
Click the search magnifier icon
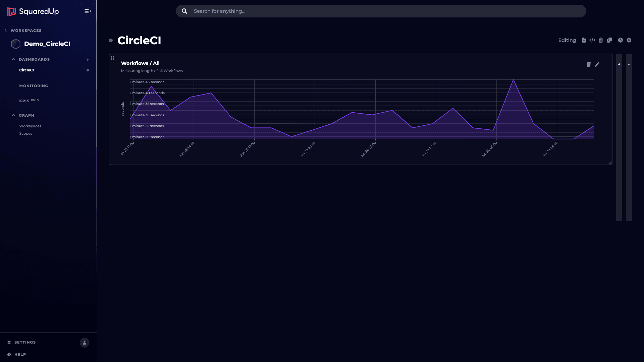pos(184,11)
